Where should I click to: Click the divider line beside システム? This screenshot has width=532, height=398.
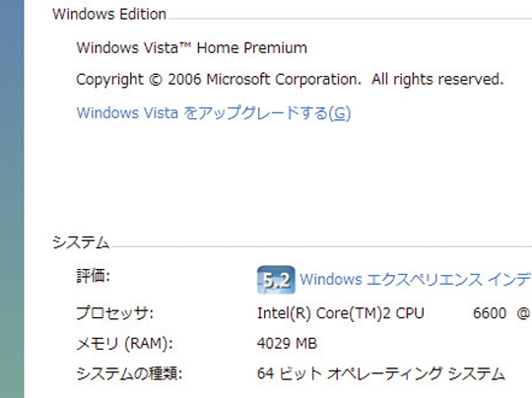pyautogui.click(x=322, y=247)
